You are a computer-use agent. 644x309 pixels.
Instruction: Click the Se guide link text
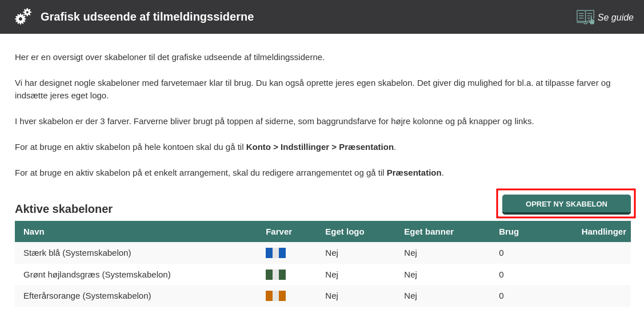[x=615, y=18]
